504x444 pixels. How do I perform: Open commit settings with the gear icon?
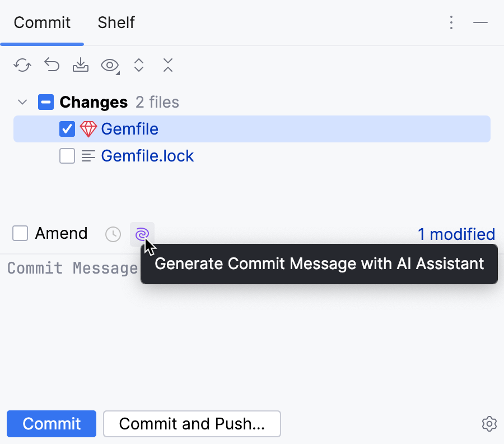click(x=489, y=424)
